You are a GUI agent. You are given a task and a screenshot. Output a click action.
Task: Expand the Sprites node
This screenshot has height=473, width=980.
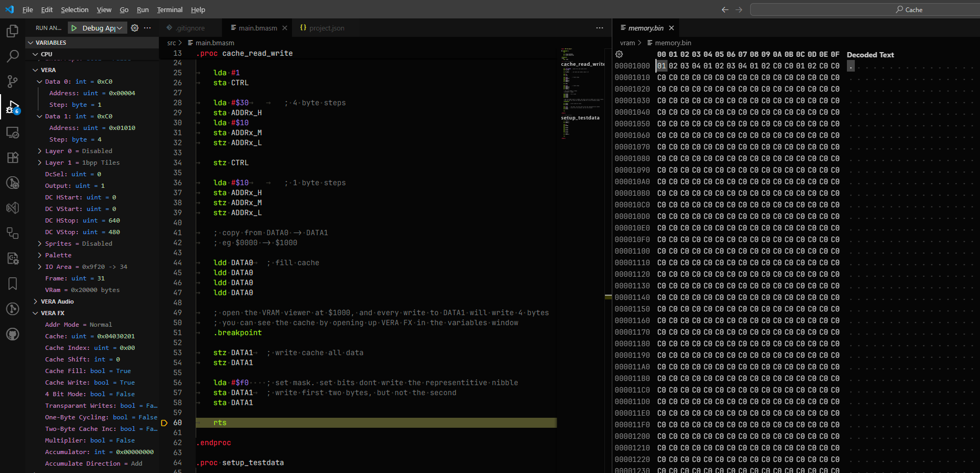[x=39, y=244]
